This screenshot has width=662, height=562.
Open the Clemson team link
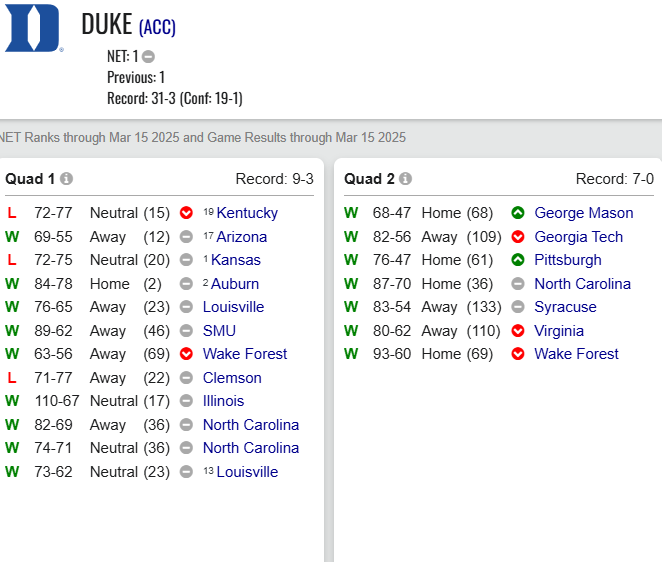(232, 377)
